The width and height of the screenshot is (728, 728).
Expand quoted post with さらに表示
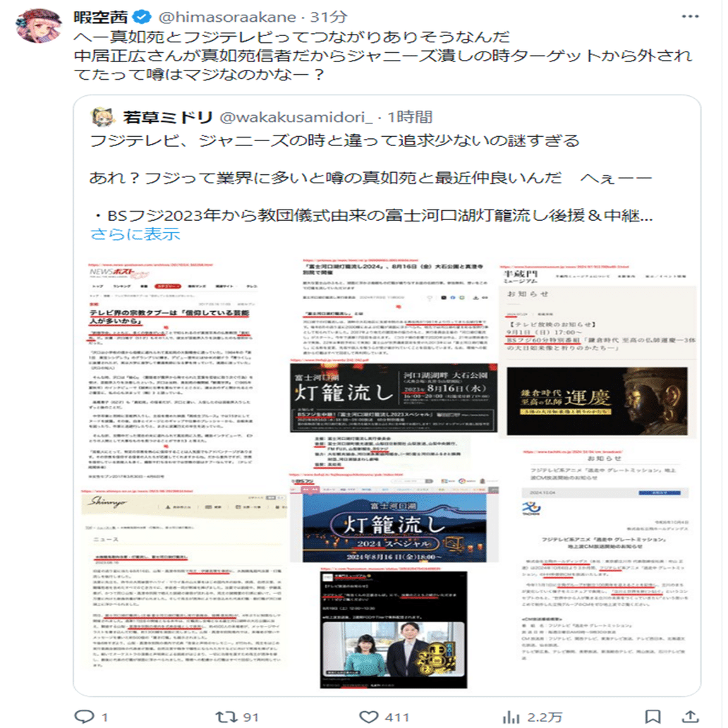pyautogui.click(x=135, y=234)
